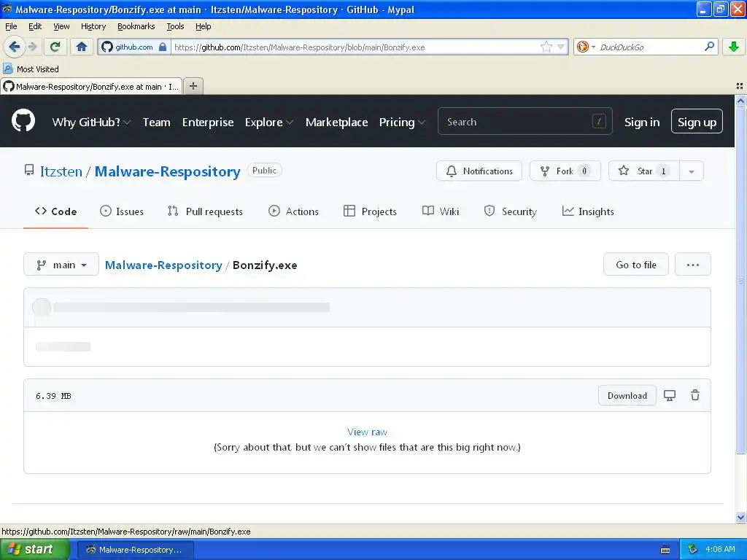Open the green Downloads arrow icon
This screenshot has width=747, height=560.
734,47
